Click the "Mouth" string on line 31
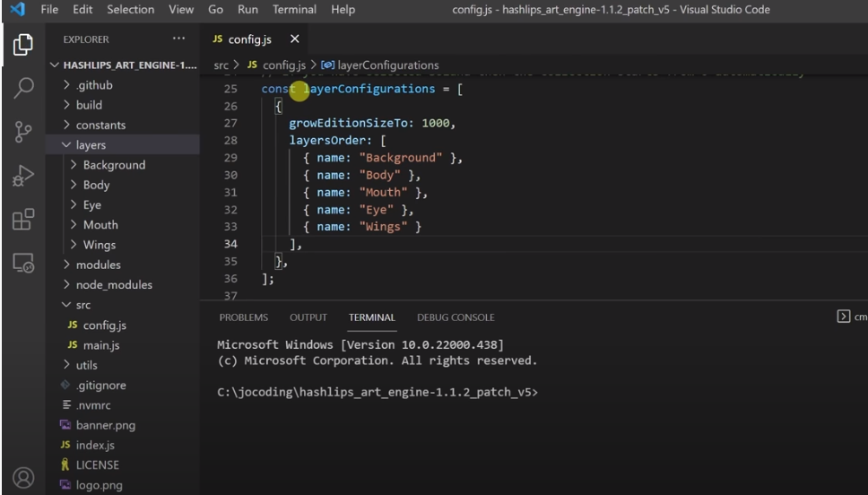The image size is (868, 495). (383, 192)
